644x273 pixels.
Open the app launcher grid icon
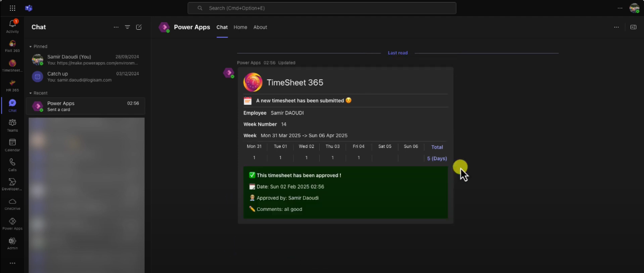click(x=12, y=8)
